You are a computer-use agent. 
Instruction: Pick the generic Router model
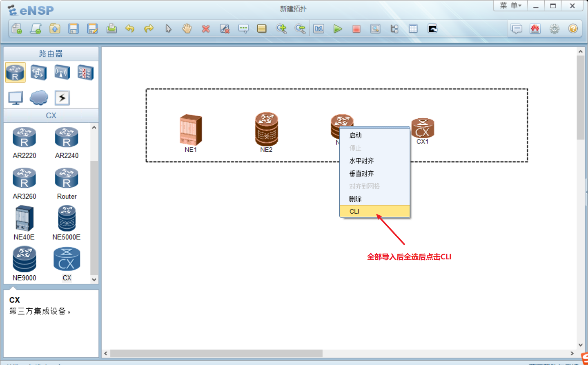pyautogui.click(x=67, y=184)
